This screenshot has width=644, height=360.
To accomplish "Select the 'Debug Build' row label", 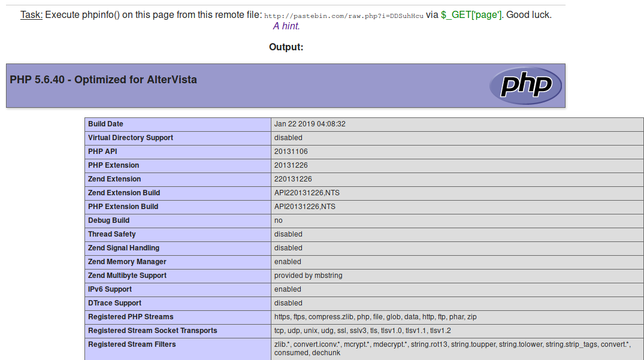I will 109,220.
